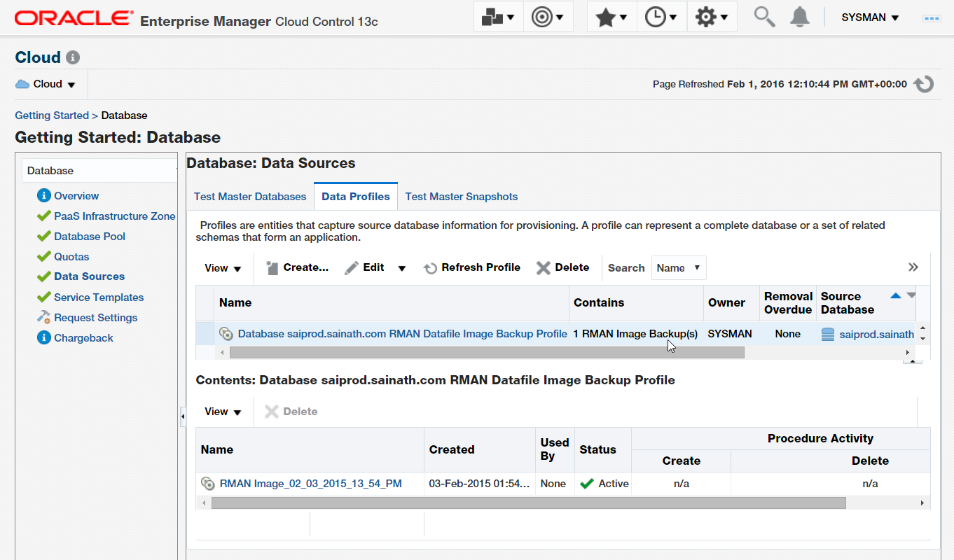Click the Active status checkmark icon

coord(587,484)
